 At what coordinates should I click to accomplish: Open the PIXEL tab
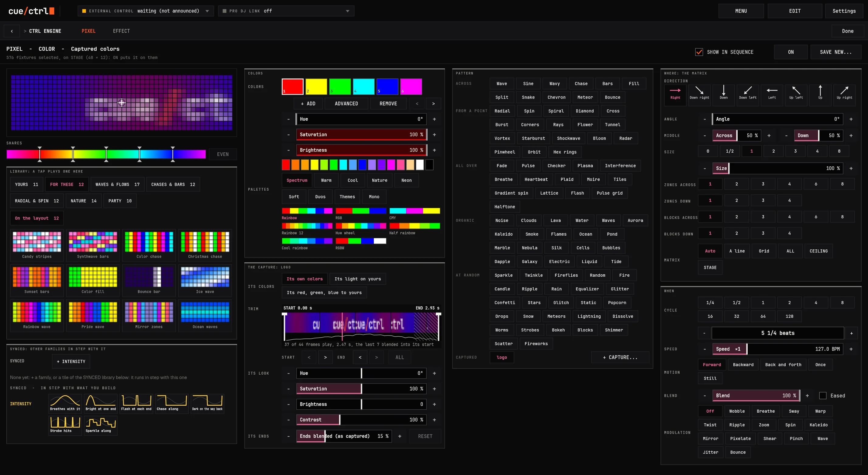[88, 31]
